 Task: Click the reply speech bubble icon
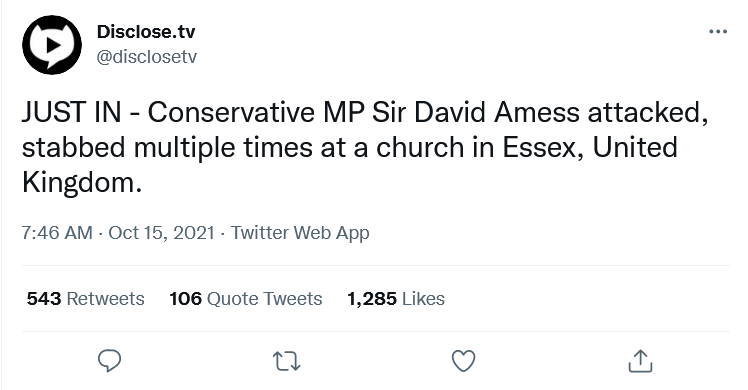109,361
